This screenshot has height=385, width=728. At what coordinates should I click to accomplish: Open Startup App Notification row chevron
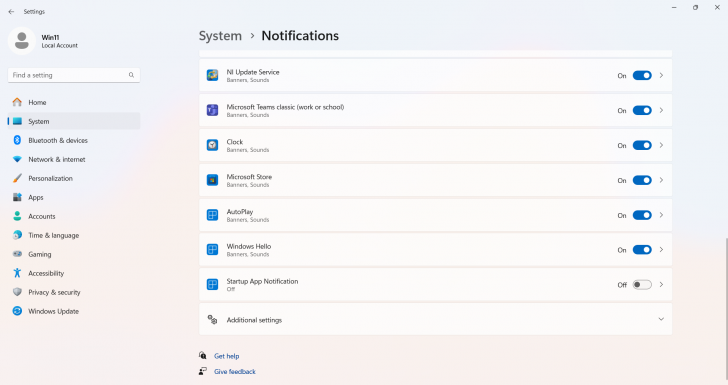click(661, 285)
